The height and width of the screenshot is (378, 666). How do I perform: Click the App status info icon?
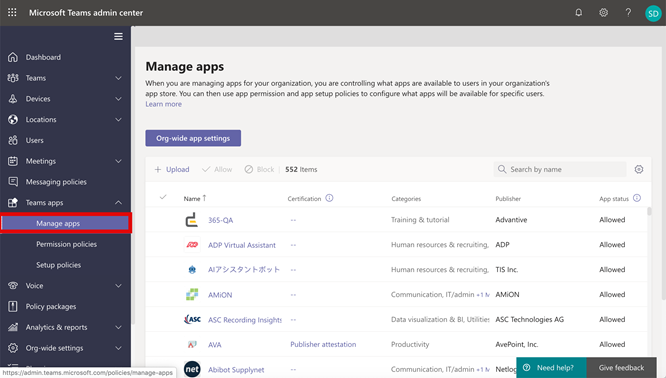637,198
